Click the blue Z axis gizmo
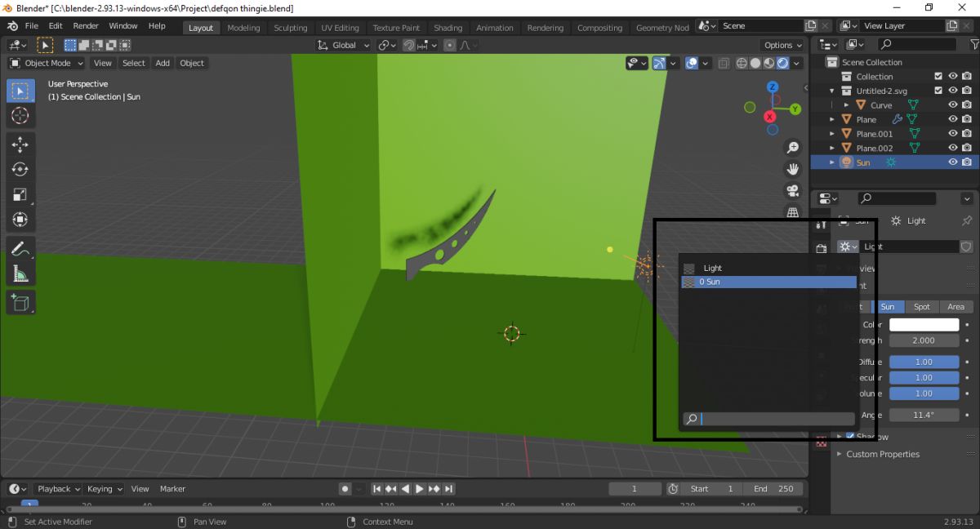The height and width of the screenshot is (529, 980). coord(772,87)
